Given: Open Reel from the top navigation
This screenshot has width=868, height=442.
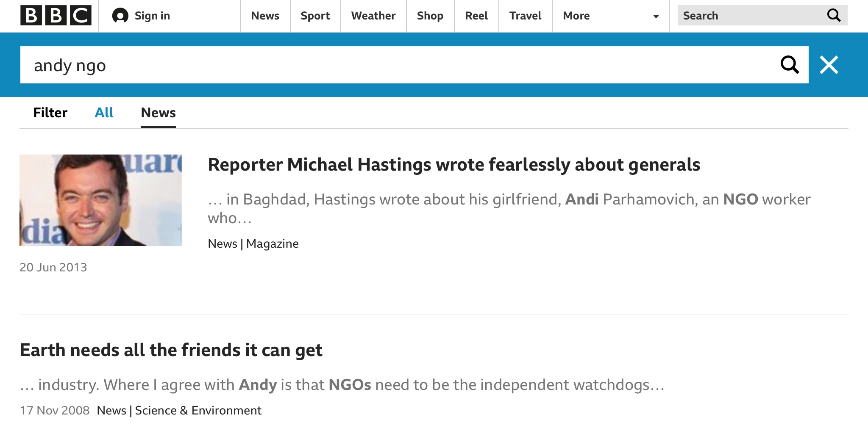Looking at the screenshot, I should [x=476, y=16].
